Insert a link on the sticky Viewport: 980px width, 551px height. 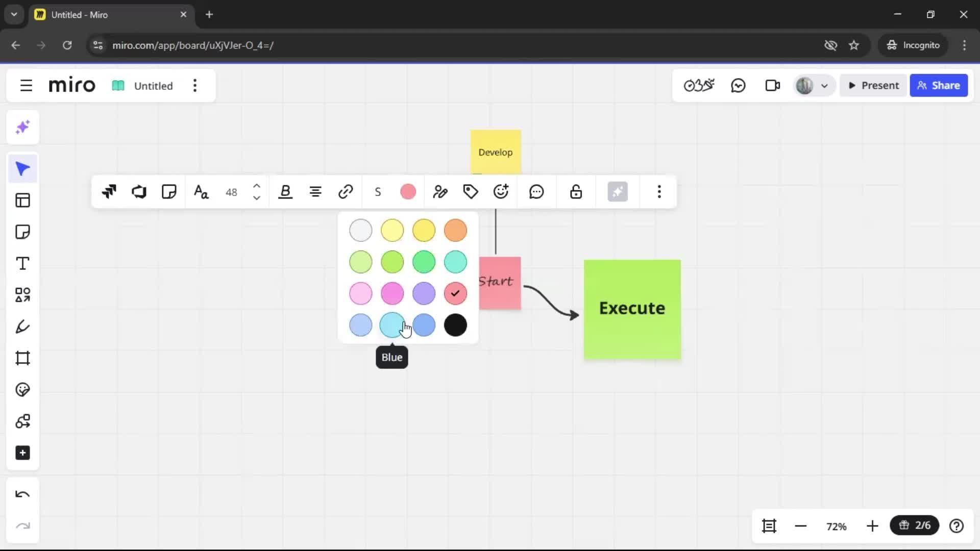[x=346, y=192]
